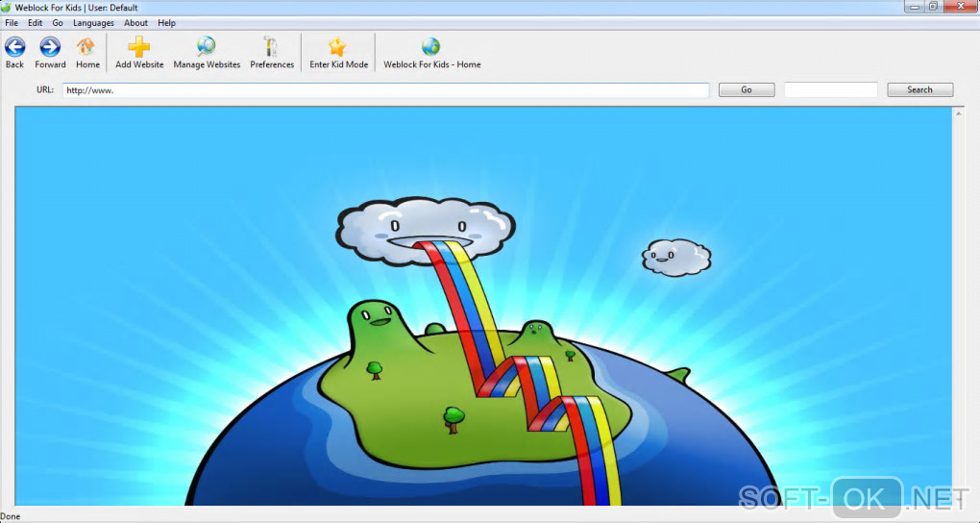Image resolution: width=980 pixels, height=523 pixels.
Task: Open the Languages menu
Action: tap(94, 22)
